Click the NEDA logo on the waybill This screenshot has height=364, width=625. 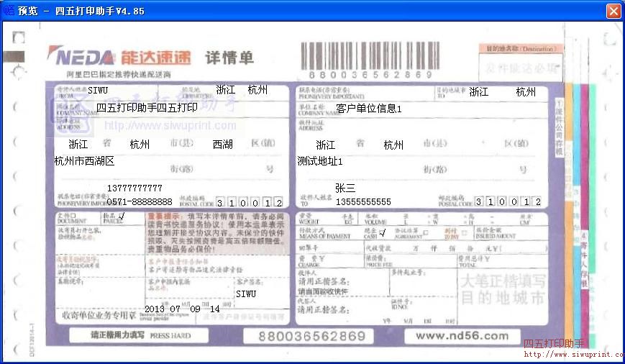tap(81, 57)
